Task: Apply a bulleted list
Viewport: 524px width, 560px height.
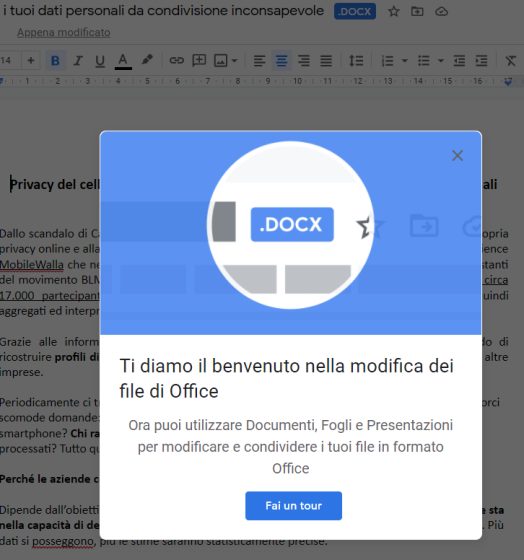Action: [x=424, y=60]
